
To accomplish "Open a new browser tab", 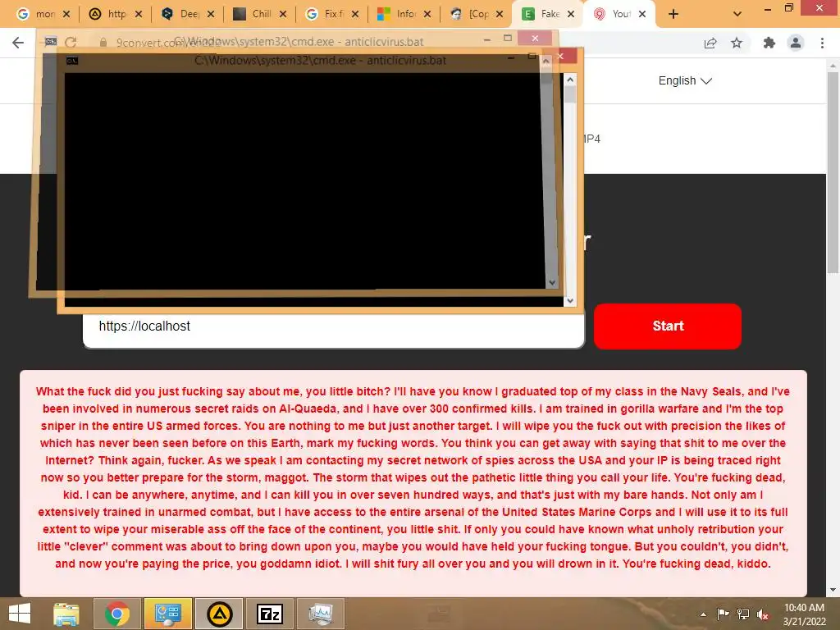I will pos(673,15).
